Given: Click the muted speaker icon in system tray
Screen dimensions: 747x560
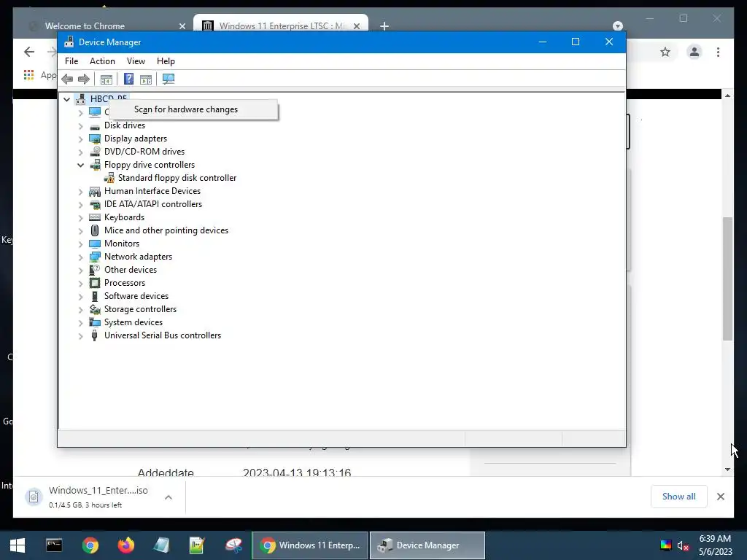Looking at the screenshot, I should [683, 545].
